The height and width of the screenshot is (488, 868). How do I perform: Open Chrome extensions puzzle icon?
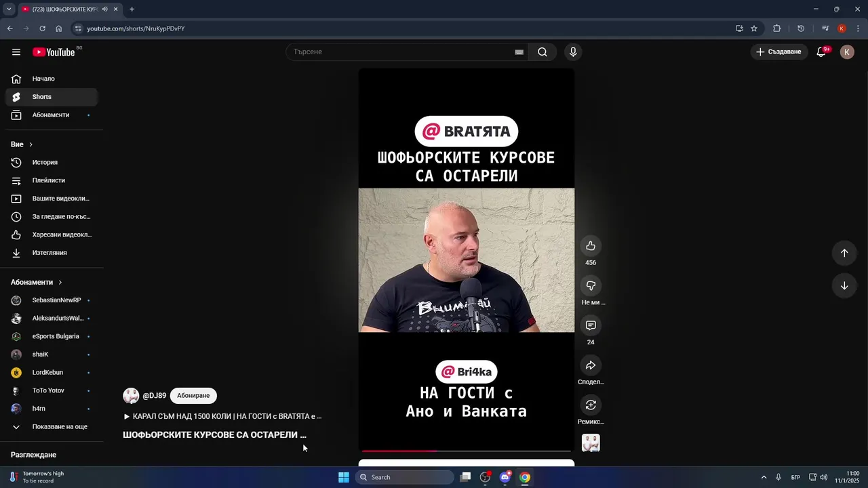pyautogui.click(x=777, y=28)
